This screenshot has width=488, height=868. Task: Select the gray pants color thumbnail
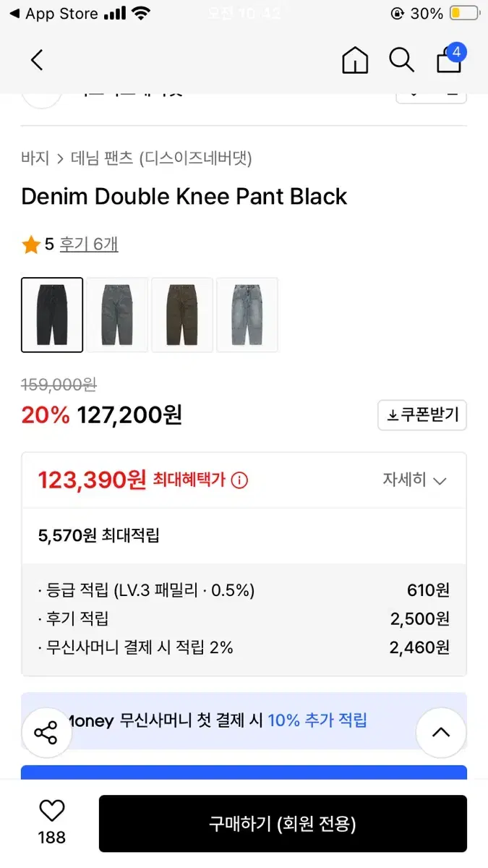pyautogui.click(x=117, y=315)
